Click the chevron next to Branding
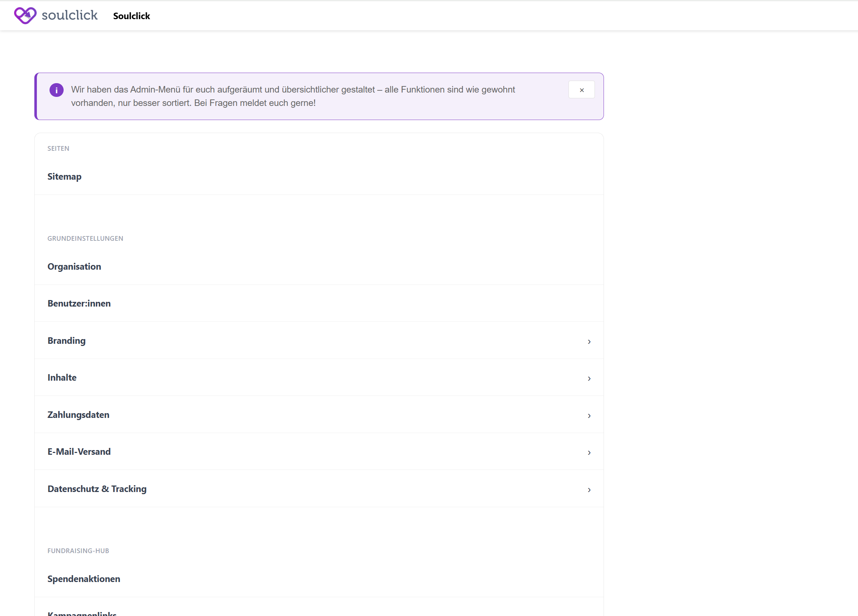 pos(589,341)
